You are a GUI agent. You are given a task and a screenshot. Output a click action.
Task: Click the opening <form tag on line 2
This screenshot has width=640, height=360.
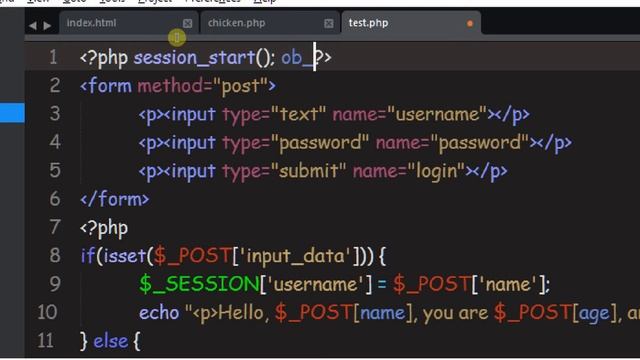point(106,87)
